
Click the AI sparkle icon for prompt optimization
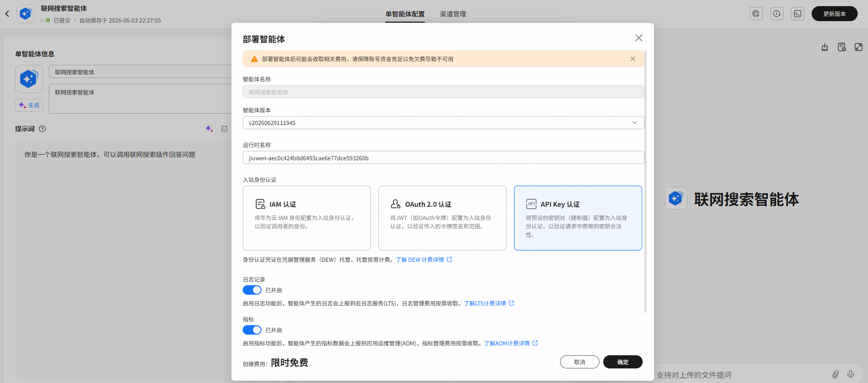pyautogui.click(x=209, y=129)
